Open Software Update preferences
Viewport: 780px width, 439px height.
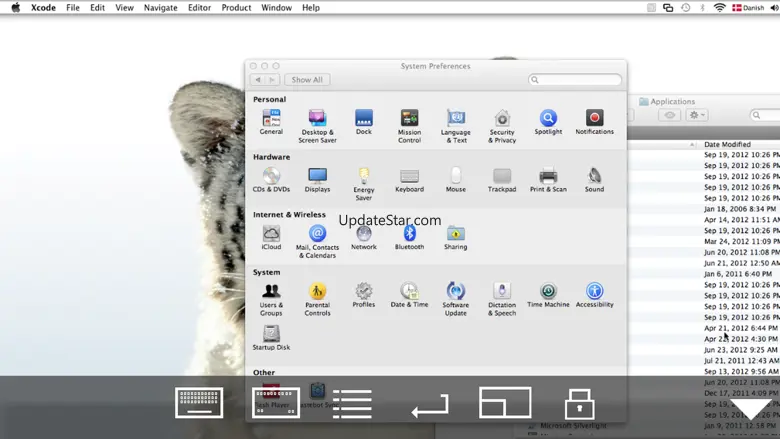click(x=455, y=292)
